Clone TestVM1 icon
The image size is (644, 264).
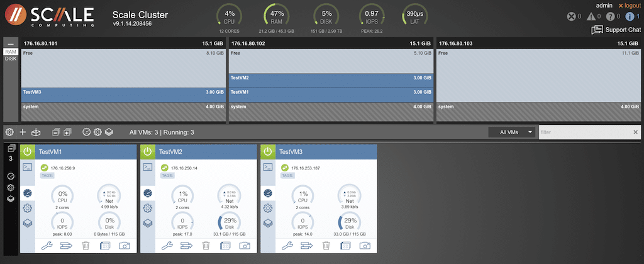point(105,246)
